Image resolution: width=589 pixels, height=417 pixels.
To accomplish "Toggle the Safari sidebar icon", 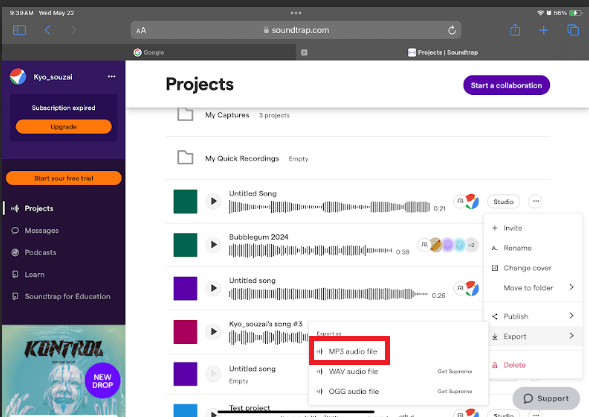I will 19,30.
